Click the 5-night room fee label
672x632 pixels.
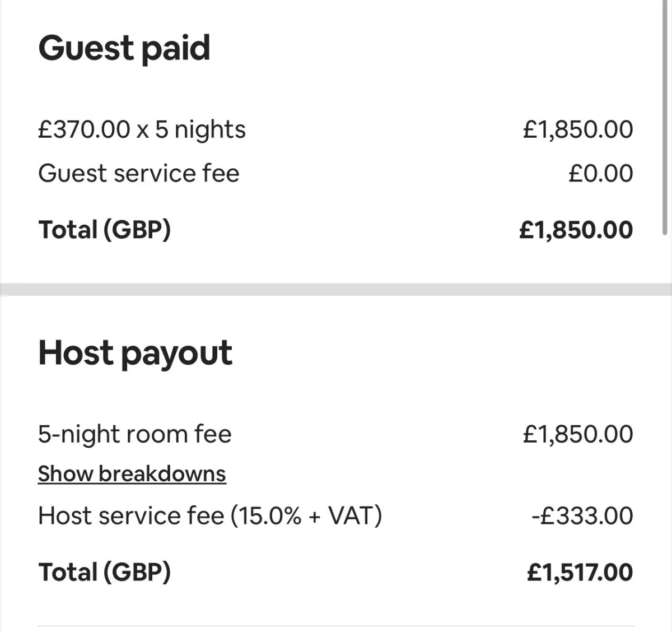(134, 435)
